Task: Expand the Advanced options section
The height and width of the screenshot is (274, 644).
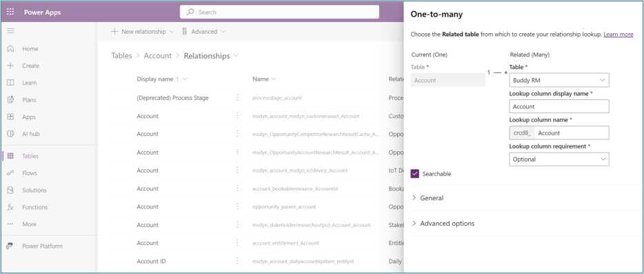Action: click(443, 224)
